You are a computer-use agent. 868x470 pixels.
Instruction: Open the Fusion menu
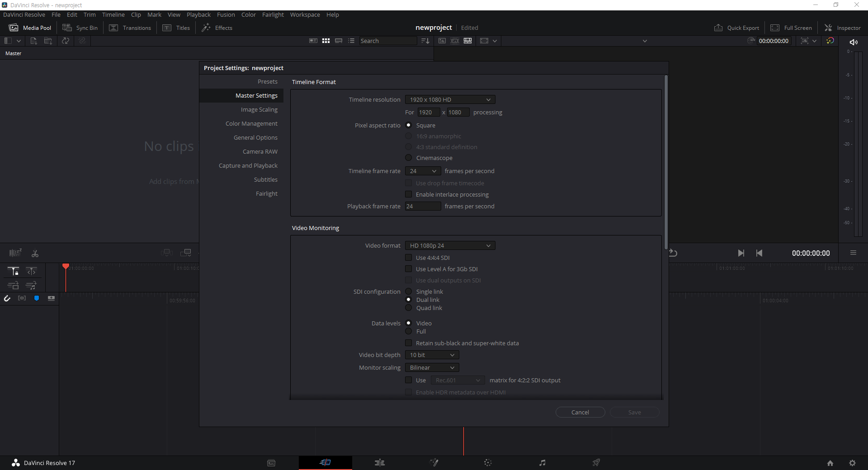226,14
